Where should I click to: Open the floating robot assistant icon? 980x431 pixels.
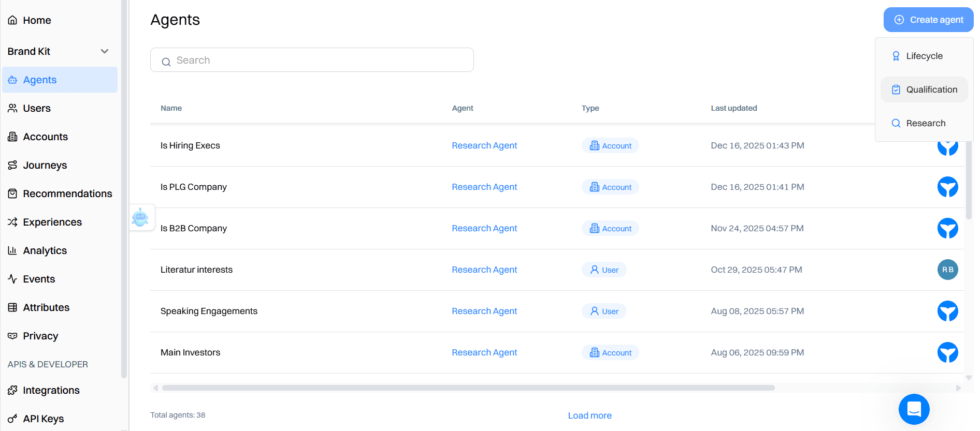(140, 217)
